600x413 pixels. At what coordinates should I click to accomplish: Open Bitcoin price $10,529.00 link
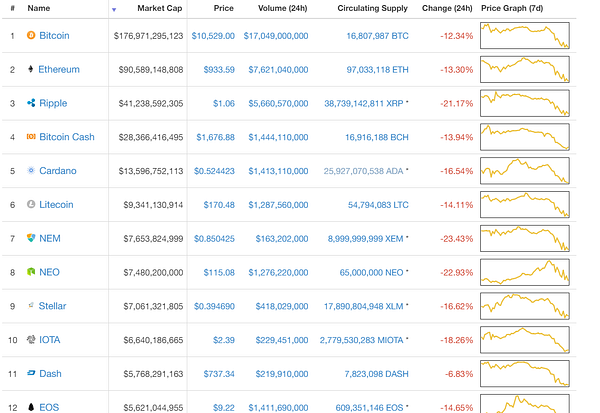click(213, 36)
